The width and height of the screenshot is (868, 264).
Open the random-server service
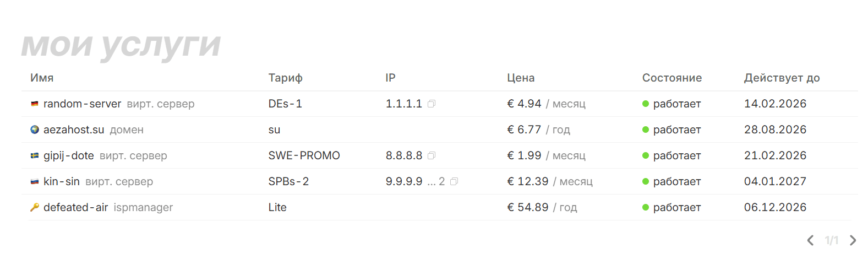coord(82,104)
